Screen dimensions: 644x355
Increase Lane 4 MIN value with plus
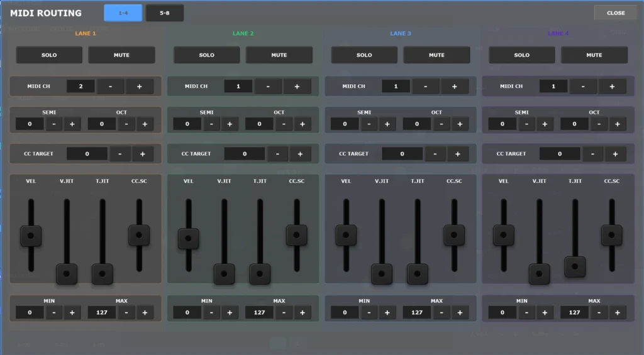(545, 313)
